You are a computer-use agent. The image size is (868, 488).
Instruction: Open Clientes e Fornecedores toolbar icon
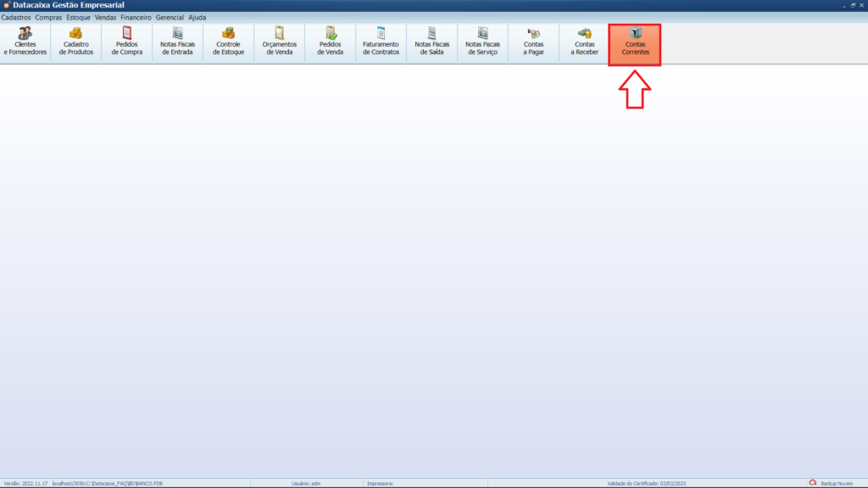tap(25, 42)
